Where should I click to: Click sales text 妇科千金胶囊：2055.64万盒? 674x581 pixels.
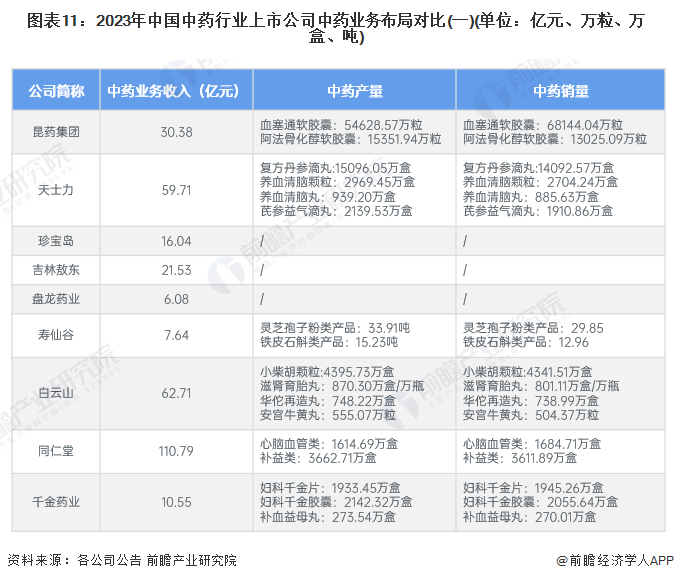click(x=540, y=502)
